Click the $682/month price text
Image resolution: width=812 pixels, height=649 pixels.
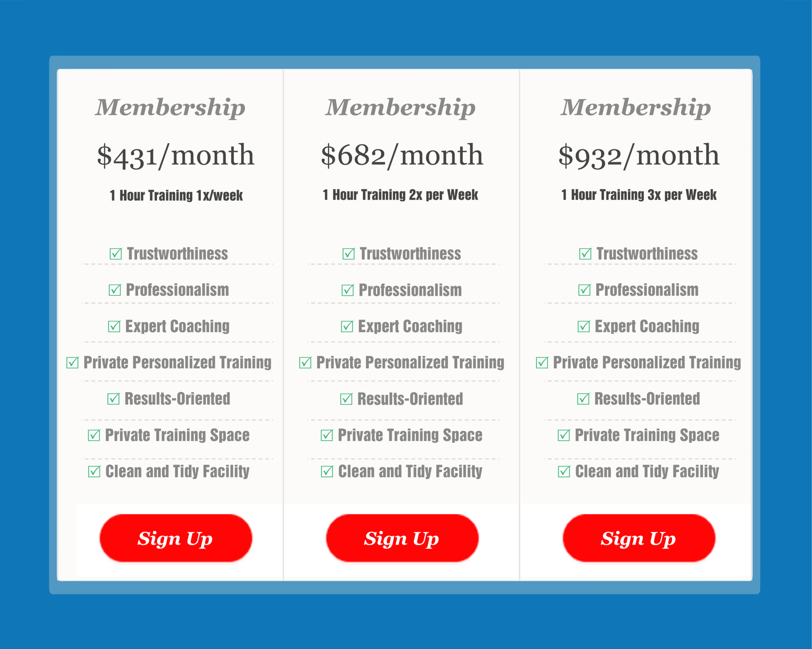coord(402,155)
